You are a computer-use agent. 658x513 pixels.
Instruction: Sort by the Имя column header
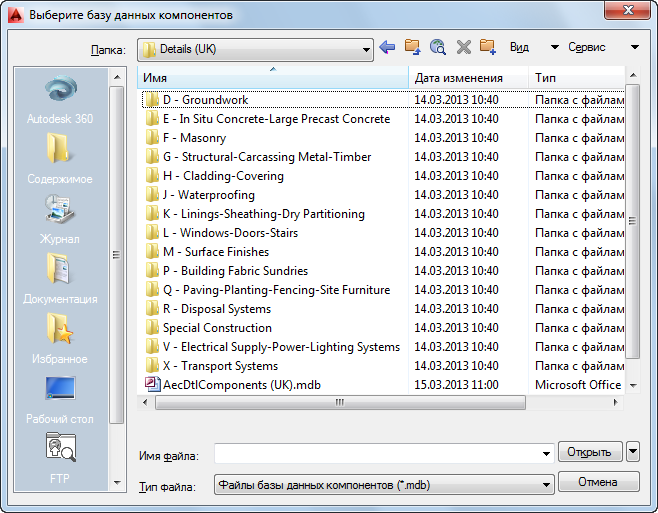(273, 78)
